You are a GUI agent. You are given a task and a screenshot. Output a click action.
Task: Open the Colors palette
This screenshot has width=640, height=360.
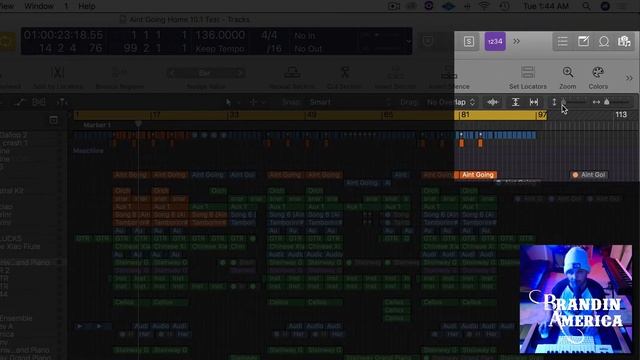point(598,73)
